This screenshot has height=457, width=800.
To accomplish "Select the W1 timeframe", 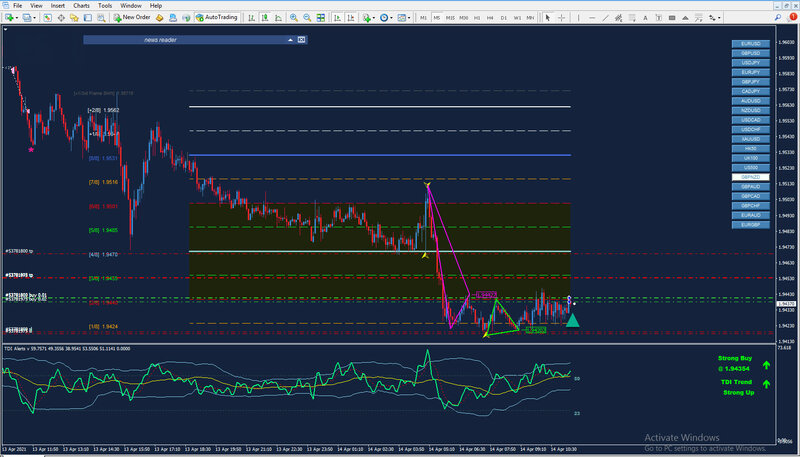I will pos(517,18).
